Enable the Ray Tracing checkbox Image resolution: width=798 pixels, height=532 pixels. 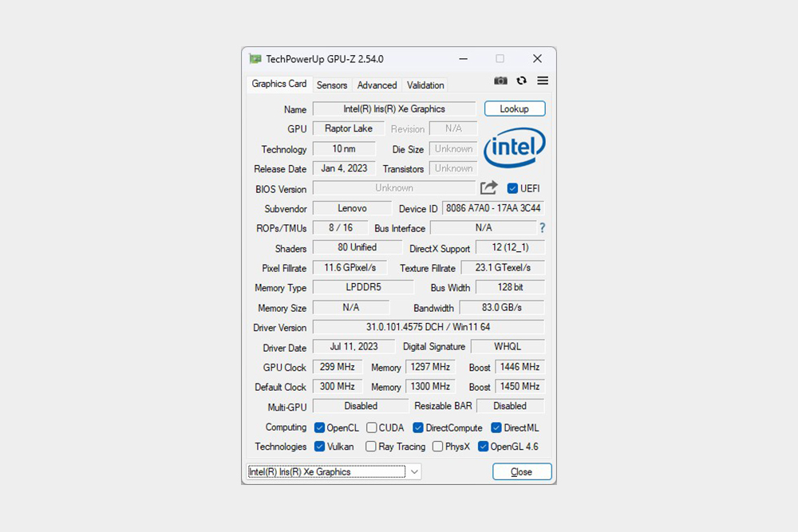click(371, 447)
